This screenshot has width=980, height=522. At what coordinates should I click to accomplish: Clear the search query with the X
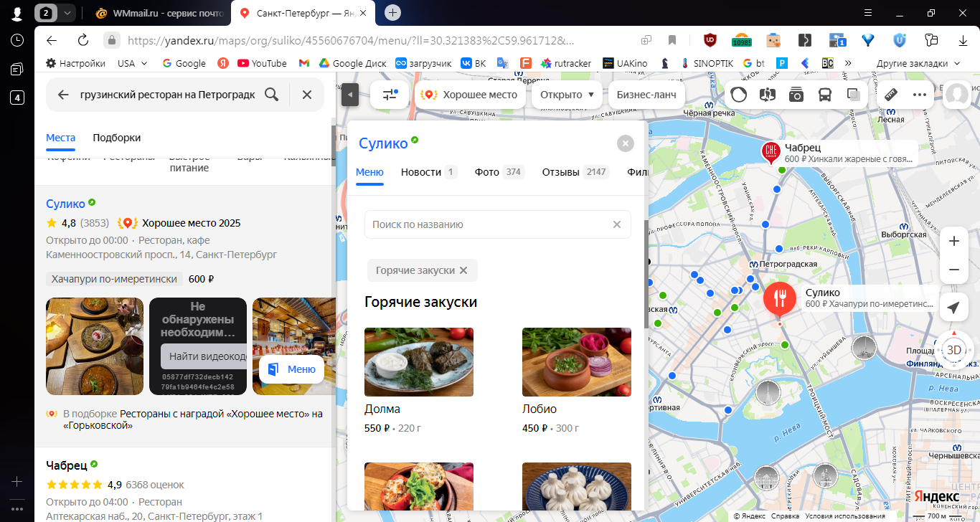(x=307, y=95)
